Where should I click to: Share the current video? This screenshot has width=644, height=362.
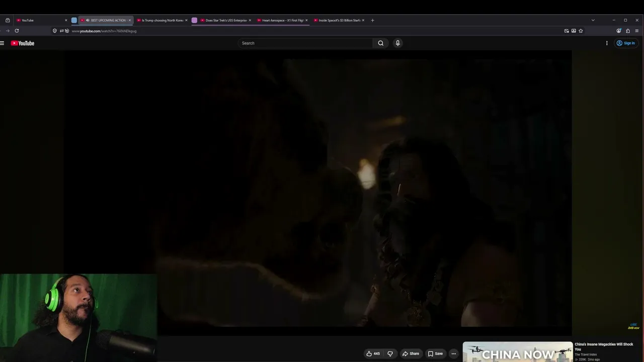(x=411, y=353)
